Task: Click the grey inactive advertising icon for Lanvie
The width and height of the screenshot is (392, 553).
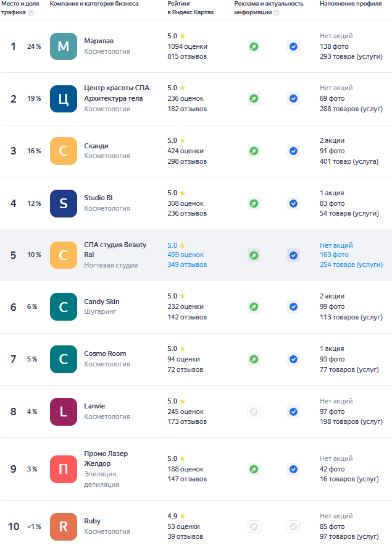Action: (254, 412)
